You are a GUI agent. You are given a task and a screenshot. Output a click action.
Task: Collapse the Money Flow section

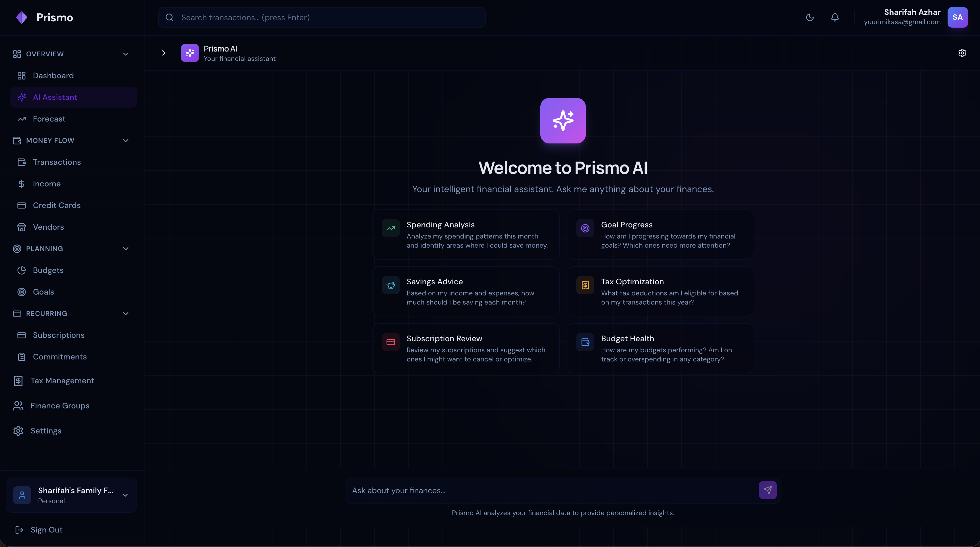click(125, 141)
